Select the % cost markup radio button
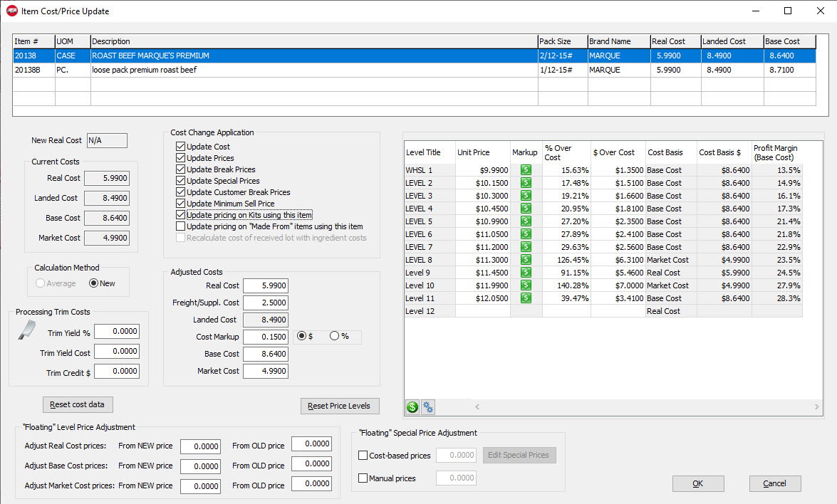837x504 pixels. (x=334, y=336)
